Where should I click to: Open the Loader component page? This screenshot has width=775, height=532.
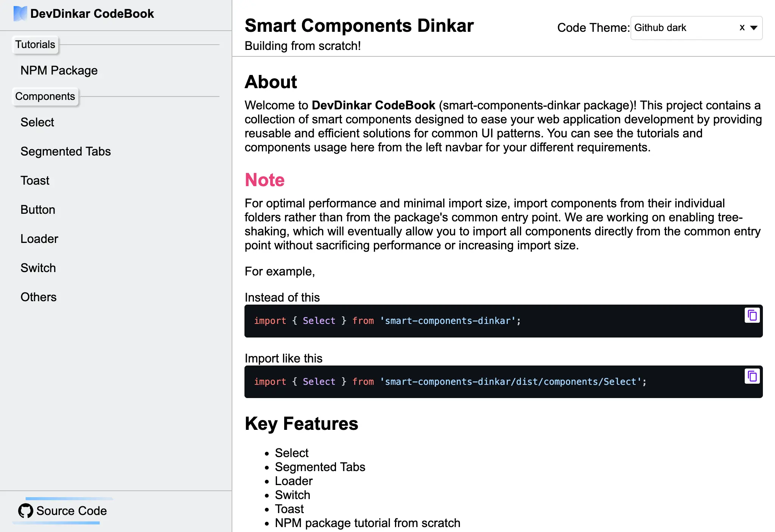click(39, 238)
